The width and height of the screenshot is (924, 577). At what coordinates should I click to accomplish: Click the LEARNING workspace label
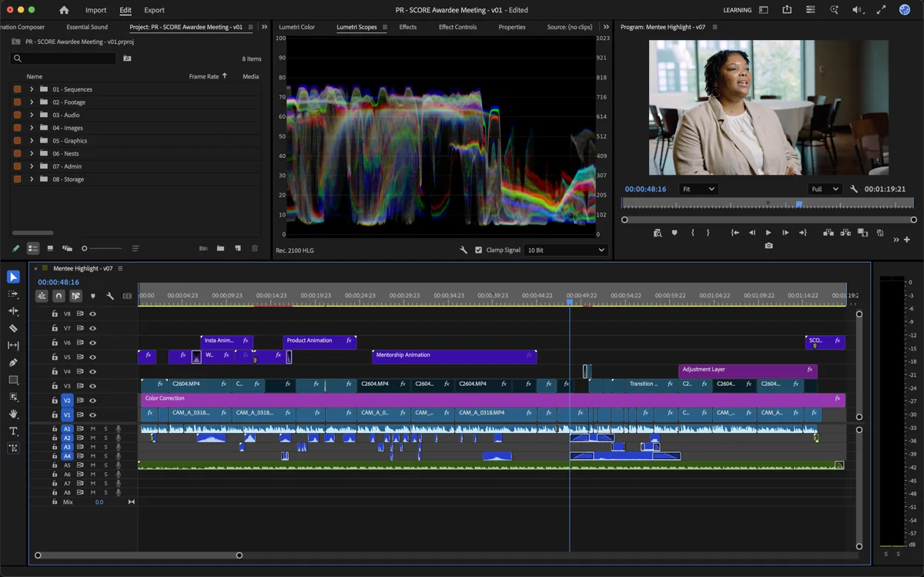tap(737, 10)
